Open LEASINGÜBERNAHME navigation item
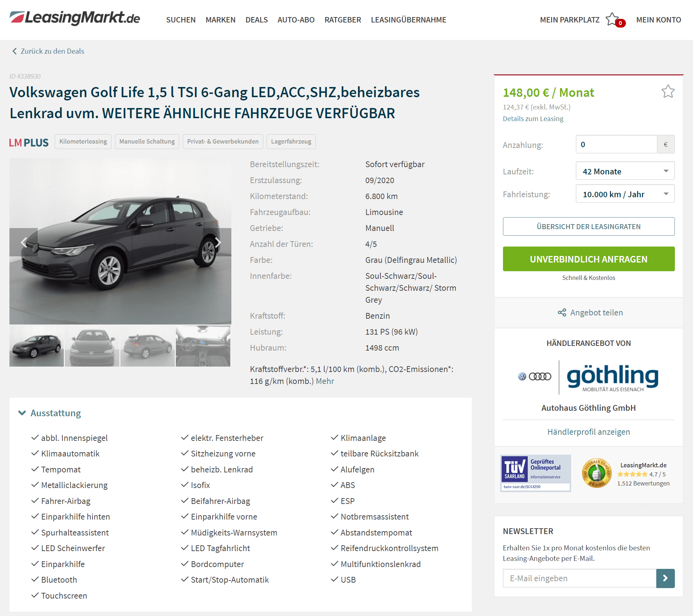The width and height of the screenshot is (693, 616). point(408,20)
